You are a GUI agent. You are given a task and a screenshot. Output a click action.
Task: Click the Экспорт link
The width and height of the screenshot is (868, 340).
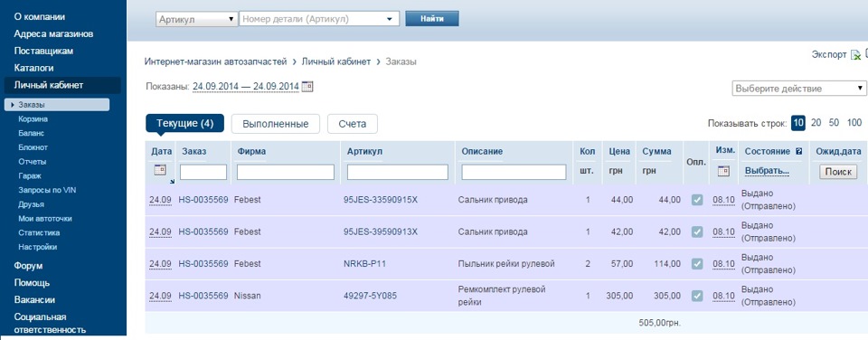click(x=829, y=55)
